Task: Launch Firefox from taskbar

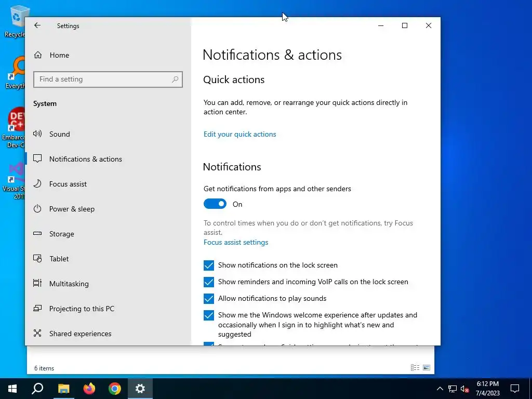Action: coord(89,389)
